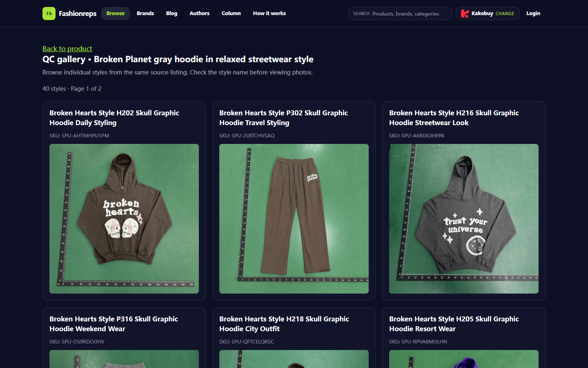Follow the Back to product link

67,49
